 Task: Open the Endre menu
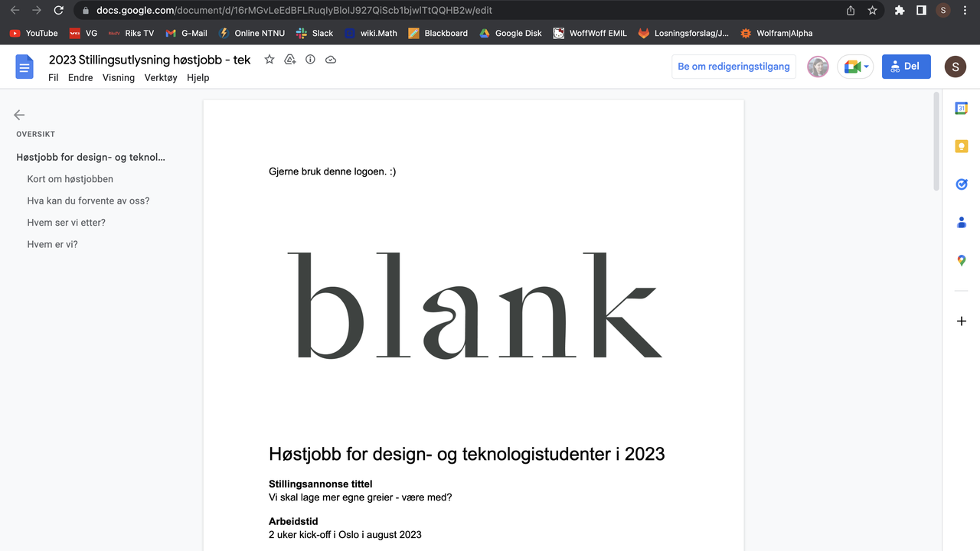tap(80, 77)
